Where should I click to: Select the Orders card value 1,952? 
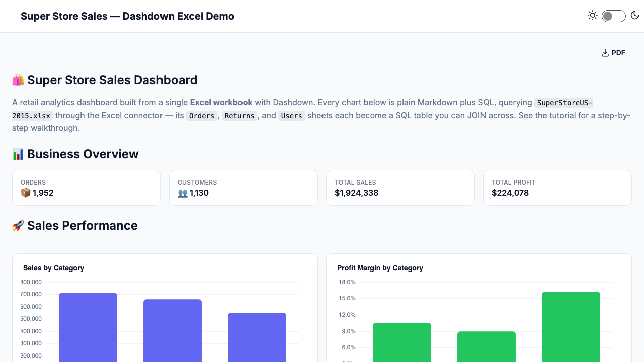pos(43,193)
